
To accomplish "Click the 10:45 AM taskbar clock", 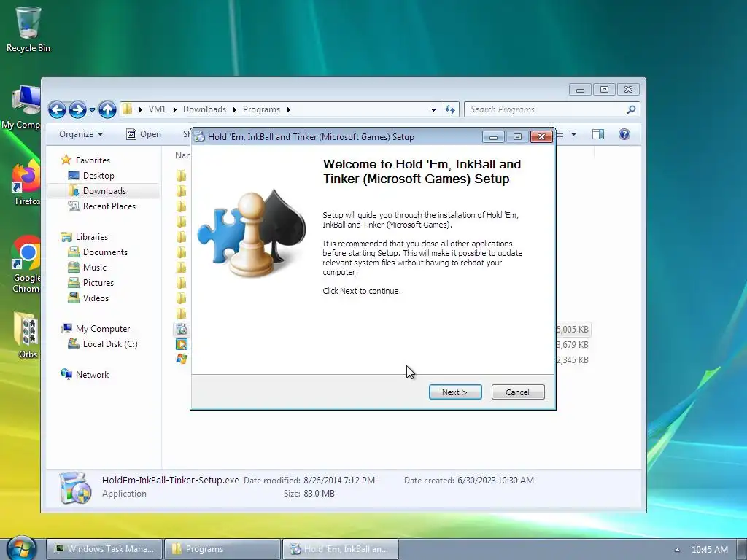I will coord(709,550).
